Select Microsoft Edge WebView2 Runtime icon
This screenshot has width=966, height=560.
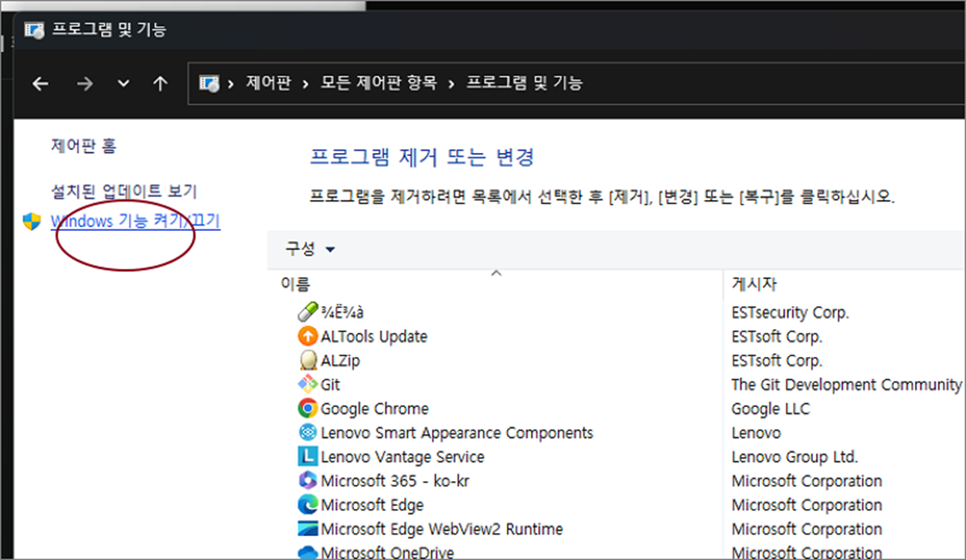308,529
